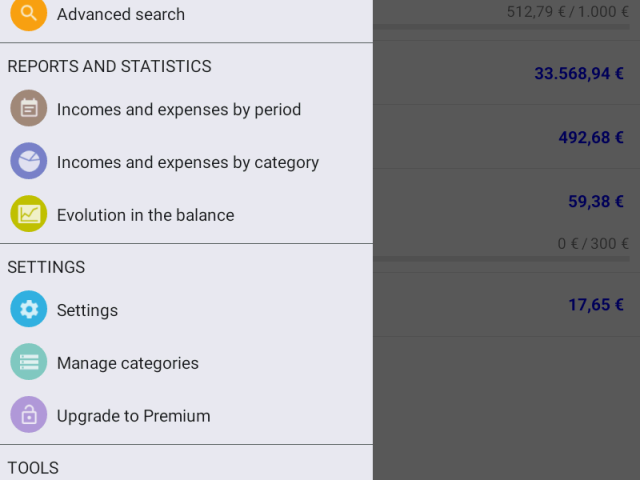The height and width of the screenshot is (480, 640).
Task: Tap the 512,79 € / 1.000 € budget bar
Action: [502, 27]
